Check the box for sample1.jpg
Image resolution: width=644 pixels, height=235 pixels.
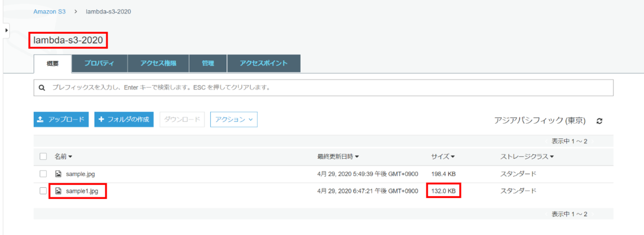click(x=43, y=191)
